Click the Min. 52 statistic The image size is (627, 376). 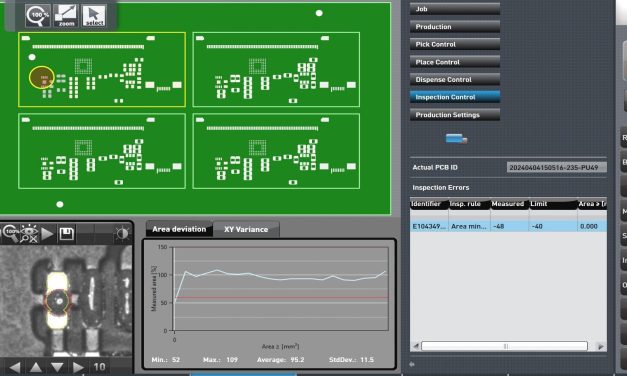point(166,360)
